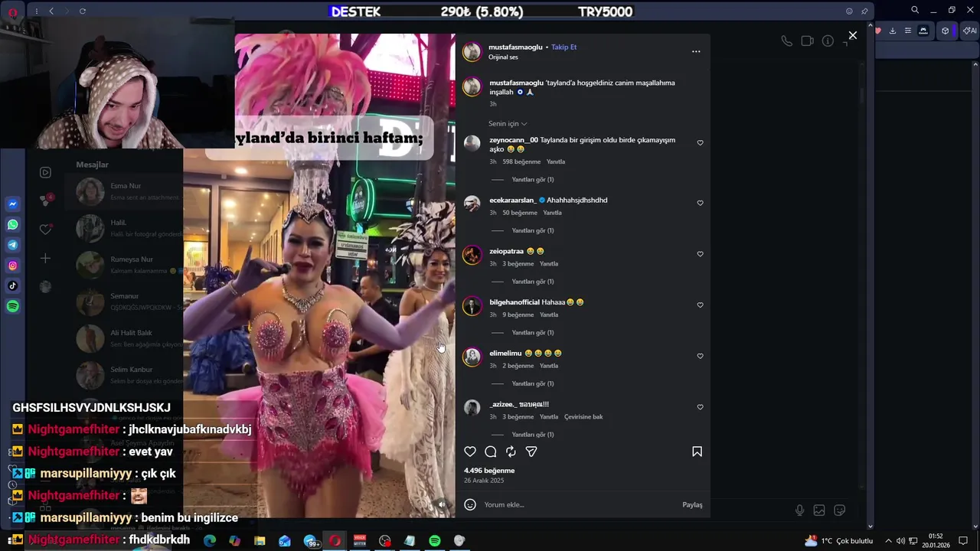Click taskbar clock showing 01:52
This screenshot has height=551, width=980.
coord(936,540)
